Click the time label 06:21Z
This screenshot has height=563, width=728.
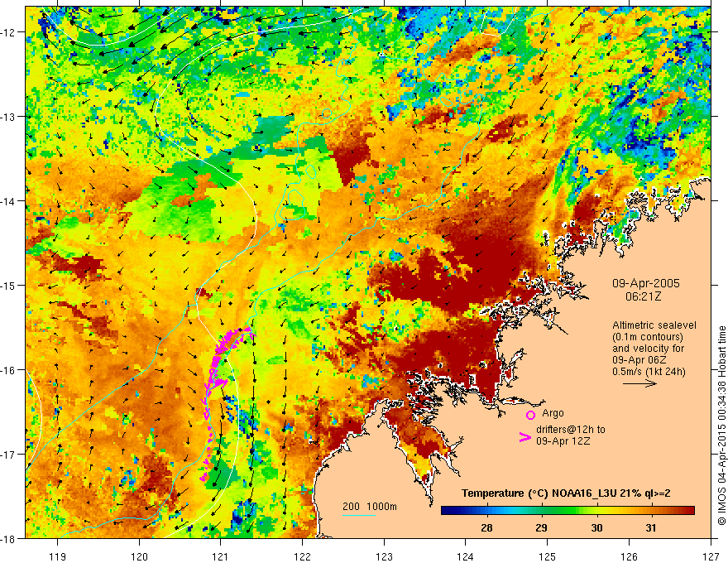[x=643, y=296]
